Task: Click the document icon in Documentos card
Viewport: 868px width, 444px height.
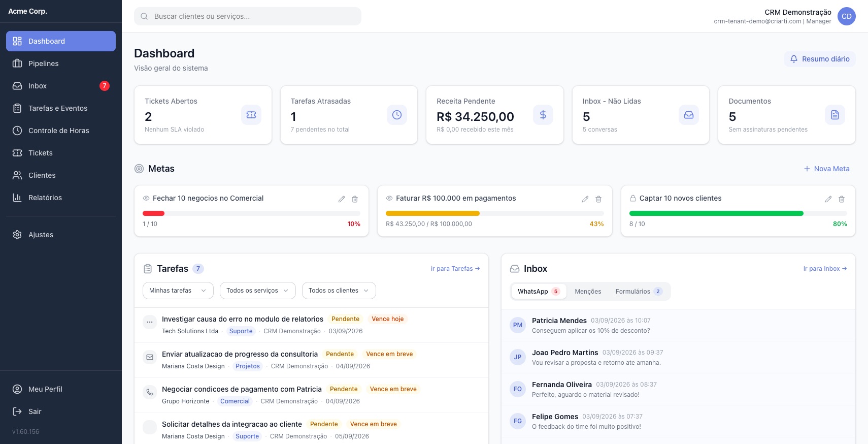Action: [x=835, y=115]
